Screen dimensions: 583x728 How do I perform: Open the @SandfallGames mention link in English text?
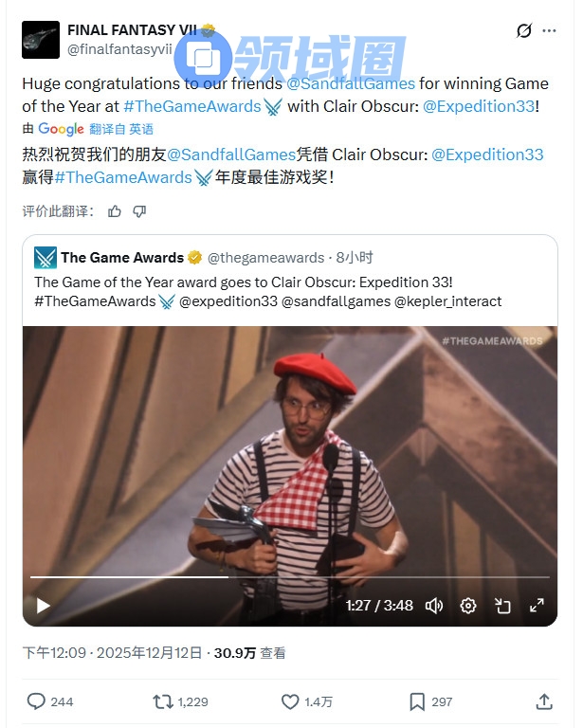pos(351,83)
